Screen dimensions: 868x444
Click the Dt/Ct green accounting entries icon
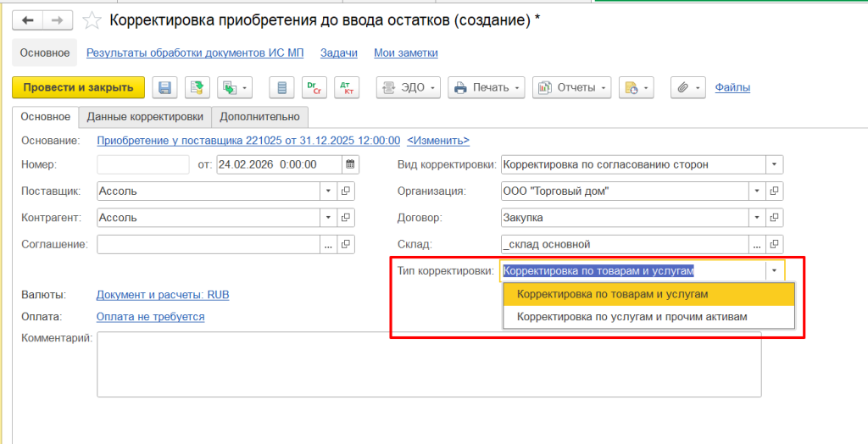pyautogui.click(x=314, y=87)
